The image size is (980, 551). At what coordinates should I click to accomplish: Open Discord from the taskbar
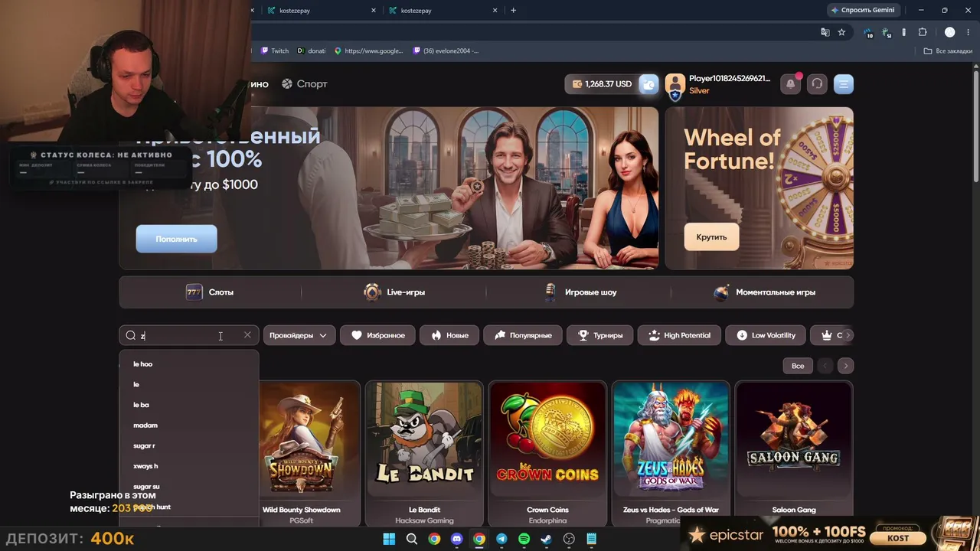tap(457, 539)
